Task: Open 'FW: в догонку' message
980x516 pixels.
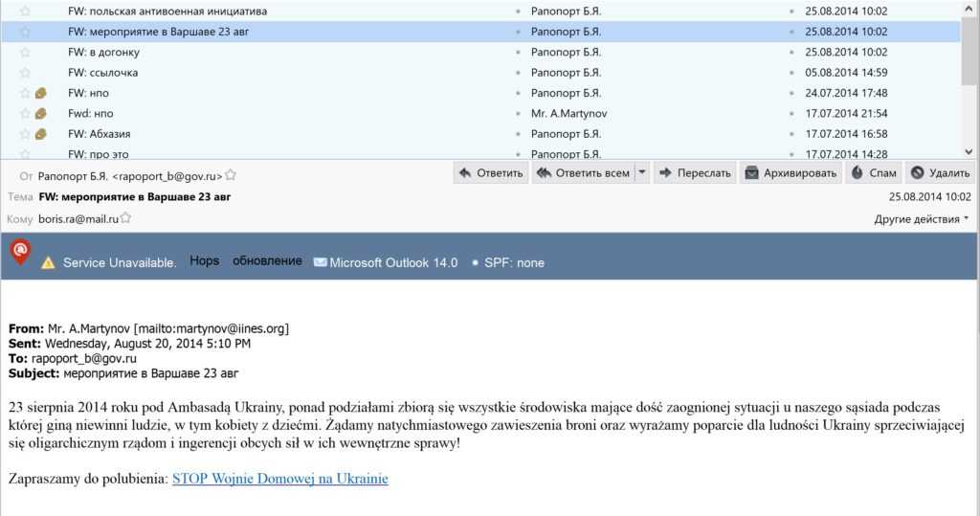Action: click(103, 53)
